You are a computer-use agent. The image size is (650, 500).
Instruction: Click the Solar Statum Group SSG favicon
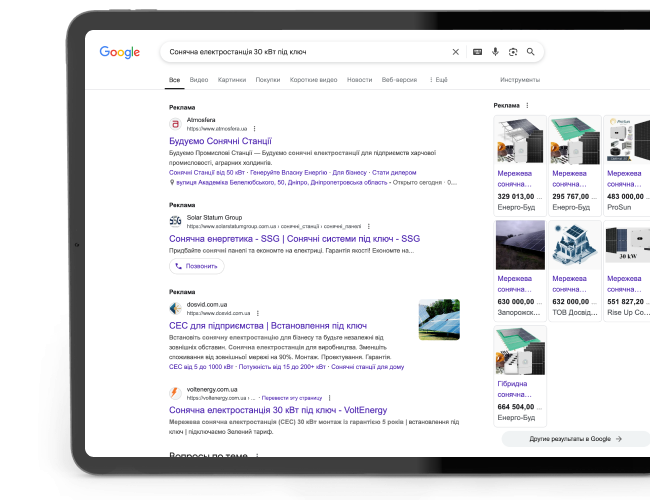click(x=175, y=221)
